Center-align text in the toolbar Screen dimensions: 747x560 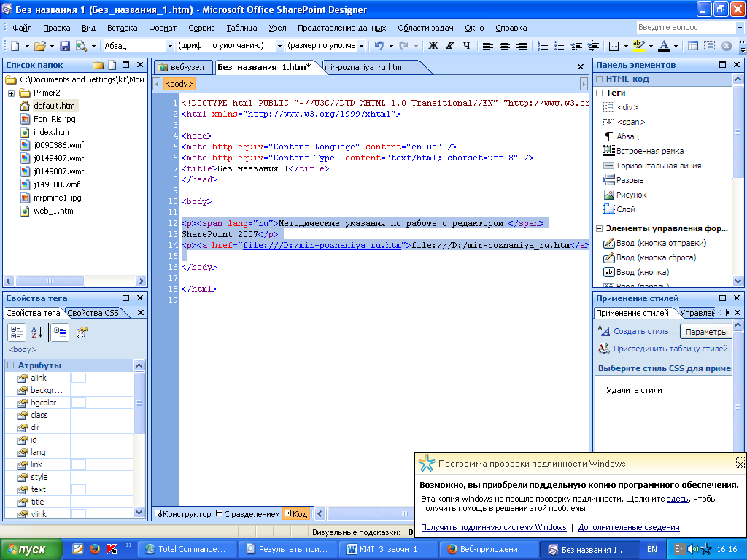505,46
